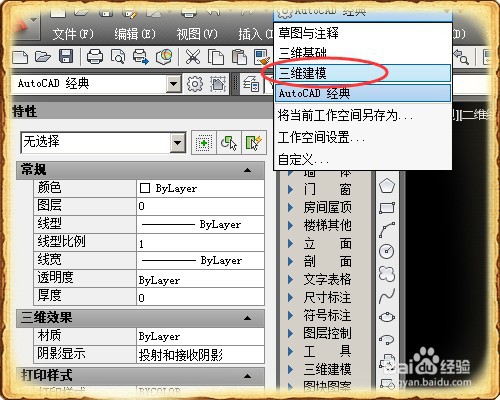
Task: Select the Arc draw tool
Action: point(387,230)
